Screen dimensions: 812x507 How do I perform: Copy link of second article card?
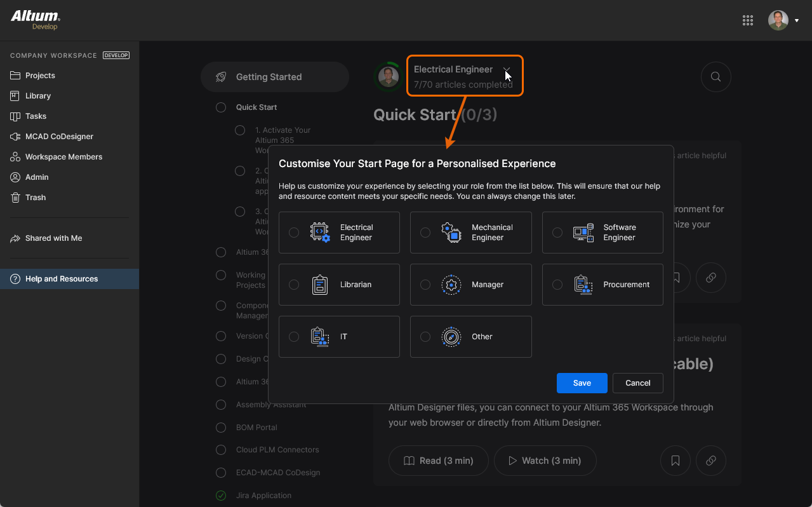[711, 461]
